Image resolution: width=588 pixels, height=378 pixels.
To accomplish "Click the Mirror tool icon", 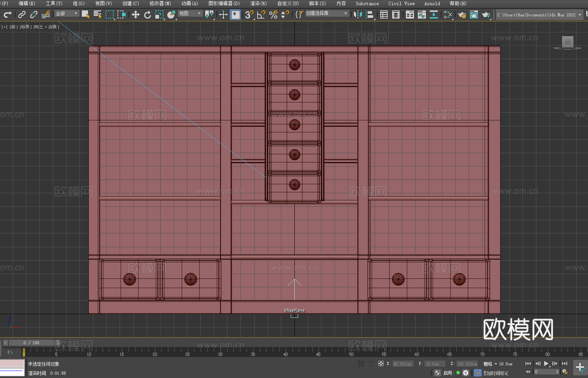I will [358, 14].
